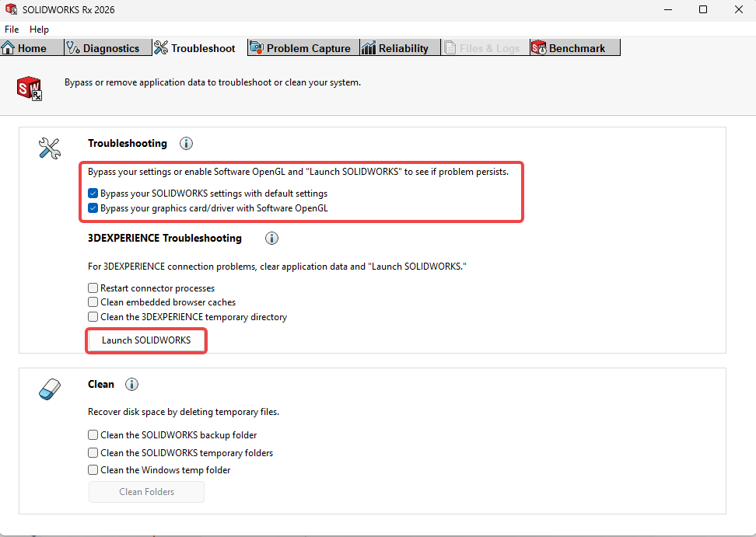This screenshot has width=756, height=537.
Task: Uncheck Bypass your SOLIDWORKS settings with default settings
Action: coord(93,194)
